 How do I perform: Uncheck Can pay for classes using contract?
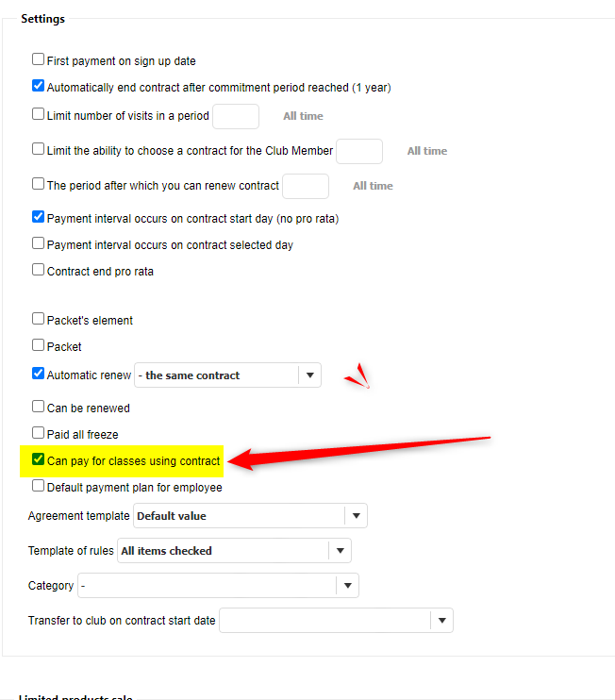(x=39, y=460)
